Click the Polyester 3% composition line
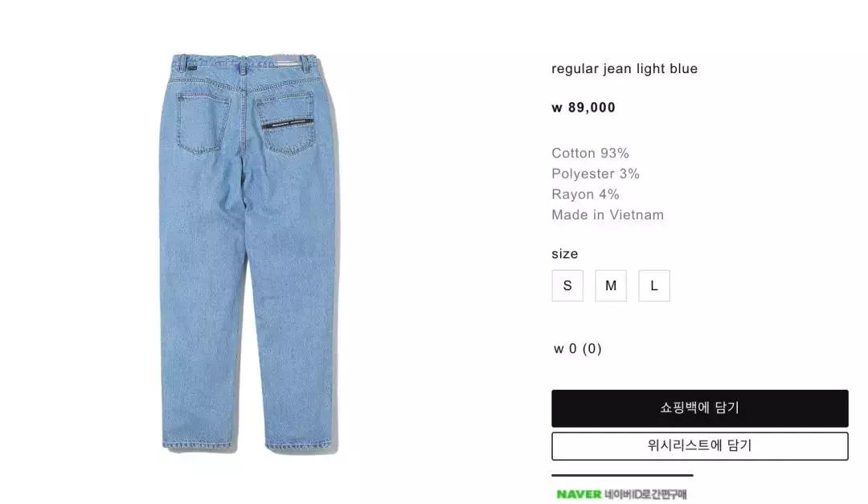The image size is (868, 504). coord(596,174)
